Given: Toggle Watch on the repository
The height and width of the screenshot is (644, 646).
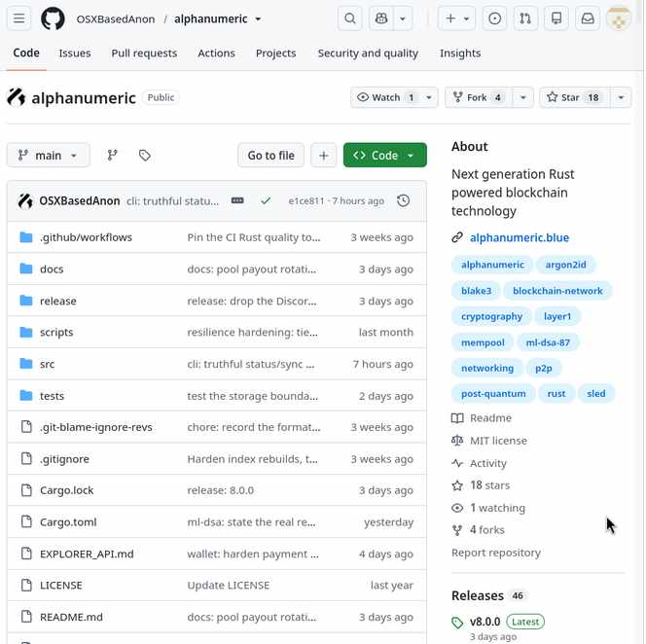Looking at the screenshot, I should (x=385, y=97).
